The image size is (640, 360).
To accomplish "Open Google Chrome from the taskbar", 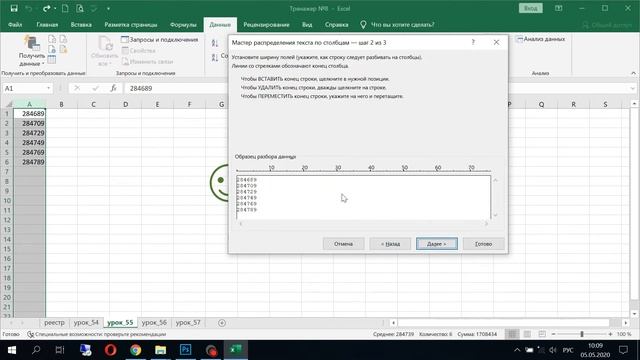I will tap(136, 350).
